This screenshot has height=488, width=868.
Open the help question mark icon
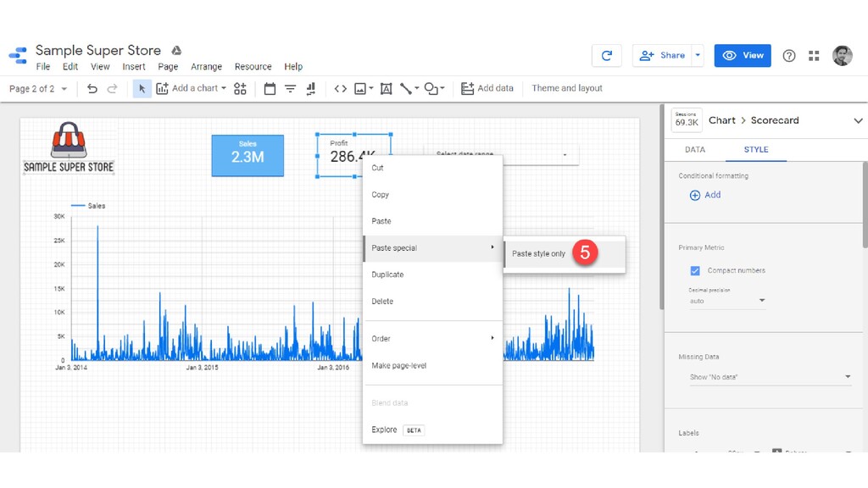[x=789, y=55]
